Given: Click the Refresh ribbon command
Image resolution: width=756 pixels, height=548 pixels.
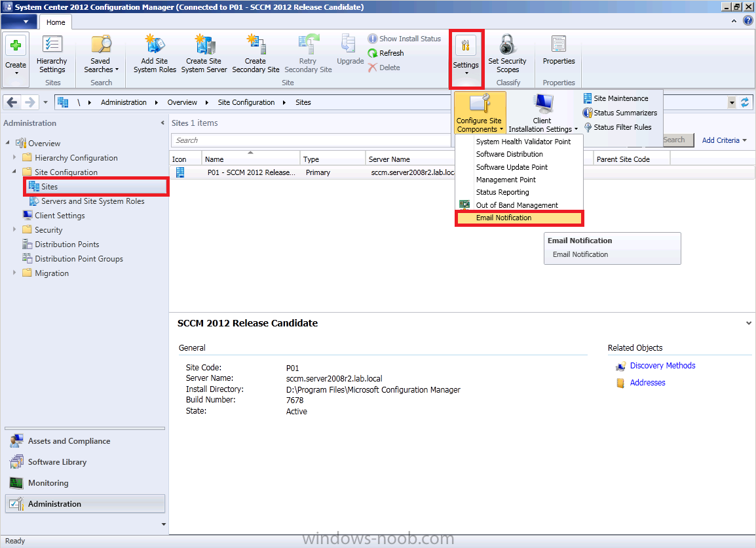Looking at the screenshot, I should [386, 53].
